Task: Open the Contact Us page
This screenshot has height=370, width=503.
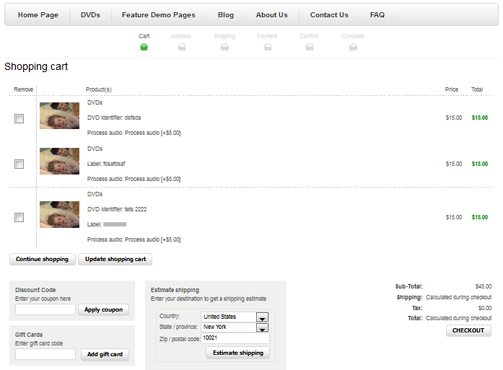Action: click(329, 15)
